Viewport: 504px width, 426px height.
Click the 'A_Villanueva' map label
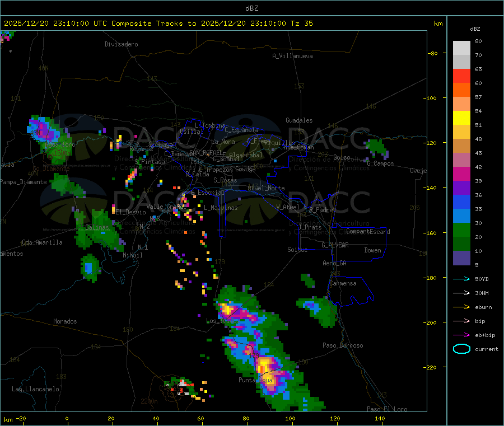(x=292, y=56)
